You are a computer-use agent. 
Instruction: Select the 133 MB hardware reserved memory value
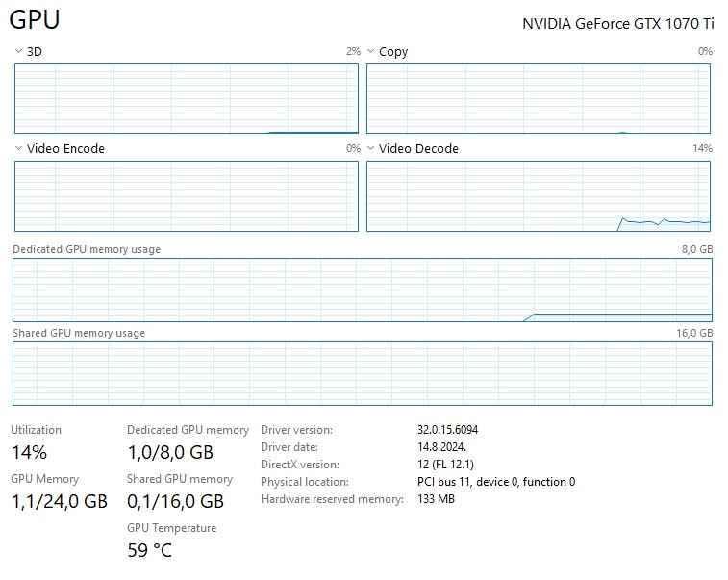(x=436, y=499)
